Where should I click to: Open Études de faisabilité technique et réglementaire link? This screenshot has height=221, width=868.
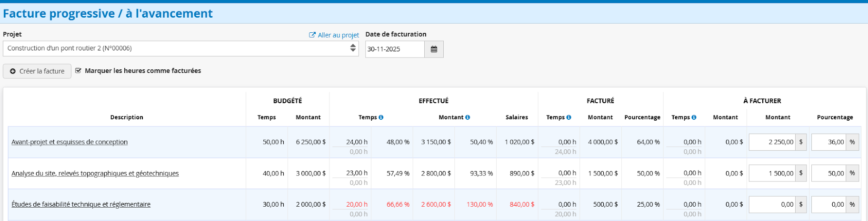coord(81,204)
